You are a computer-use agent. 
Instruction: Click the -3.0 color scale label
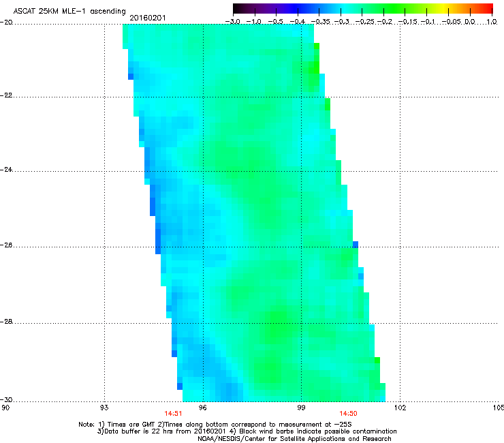232,22
